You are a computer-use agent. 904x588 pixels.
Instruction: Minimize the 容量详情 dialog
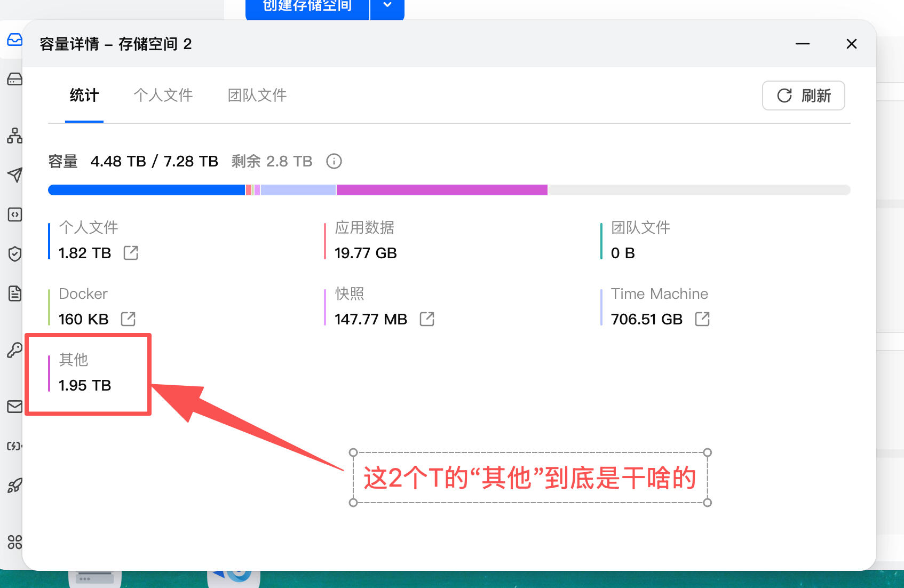(x=803, y=44)
